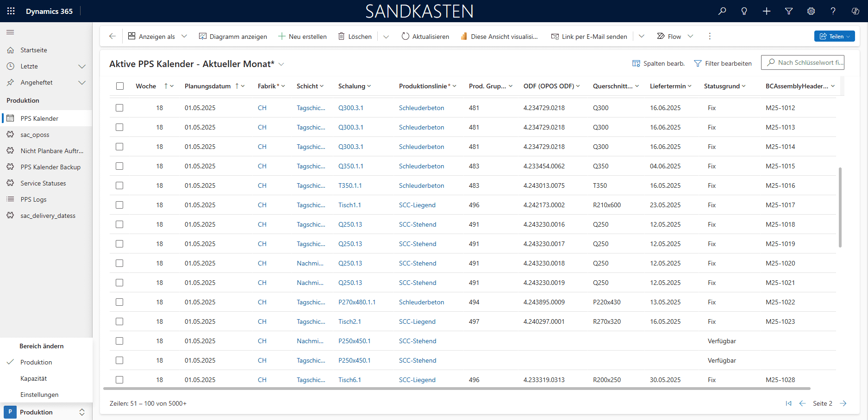Open the Dynamics 365 app launcher grid
Screen dimensions: 868x420
tap(11, 11)
